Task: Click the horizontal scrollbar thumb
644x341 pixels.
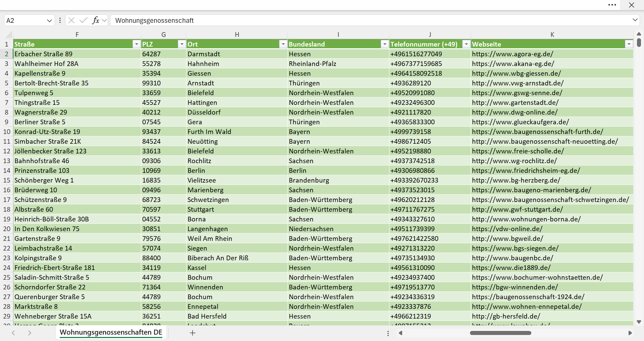Action: (x=500, y=333)
